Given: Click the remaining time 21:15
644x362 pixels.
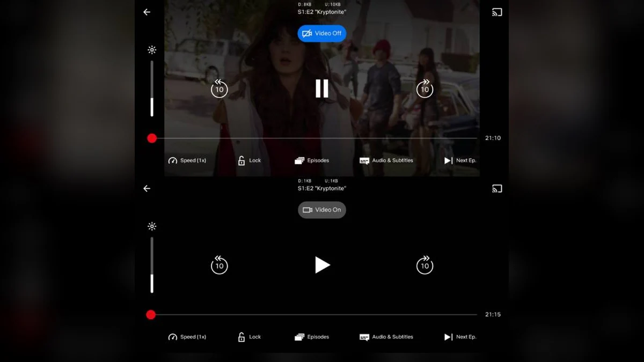Looking at the screenshot, I should point(493,314).
